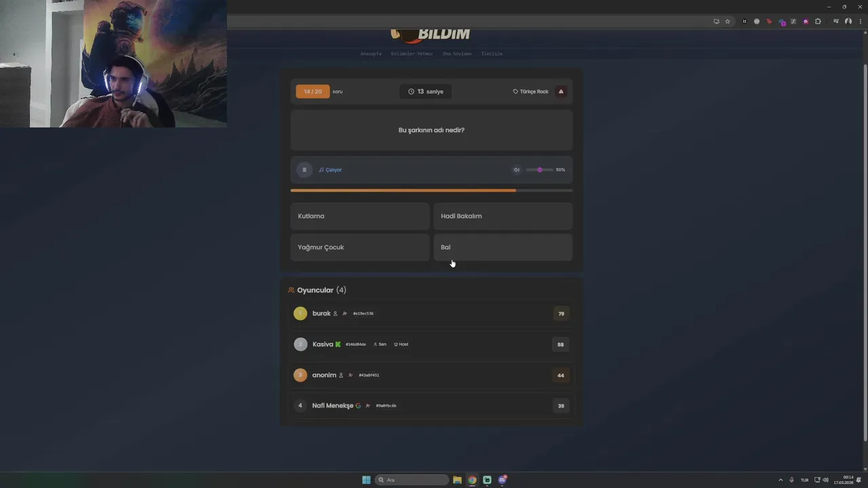Click the taskbar search box Ara
This screenshot has height=488, width=868.
[413, 480]
